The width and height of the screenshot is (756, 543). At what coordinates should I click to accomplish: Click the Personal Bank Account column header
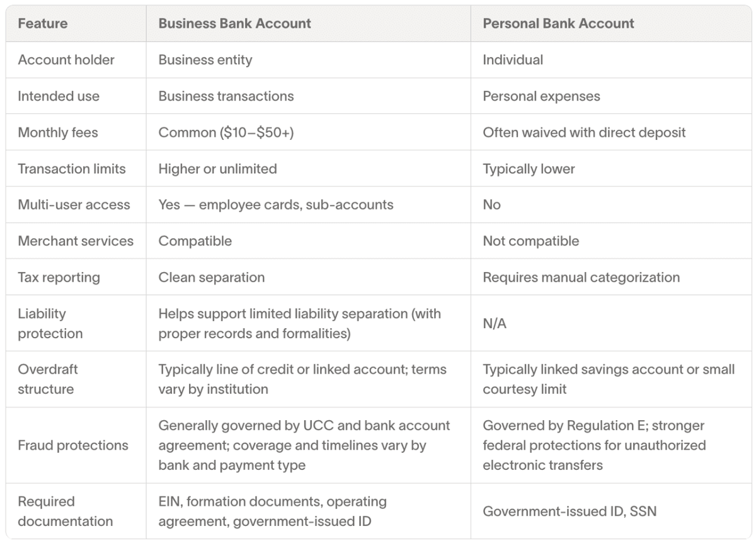[558, 24]
